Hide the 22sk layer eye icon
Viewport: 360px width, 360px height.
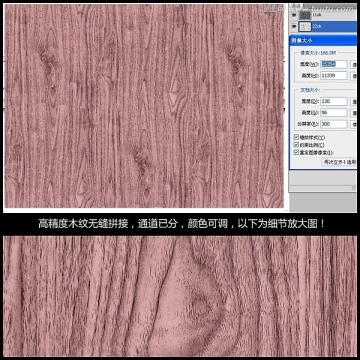pos(294,26)
